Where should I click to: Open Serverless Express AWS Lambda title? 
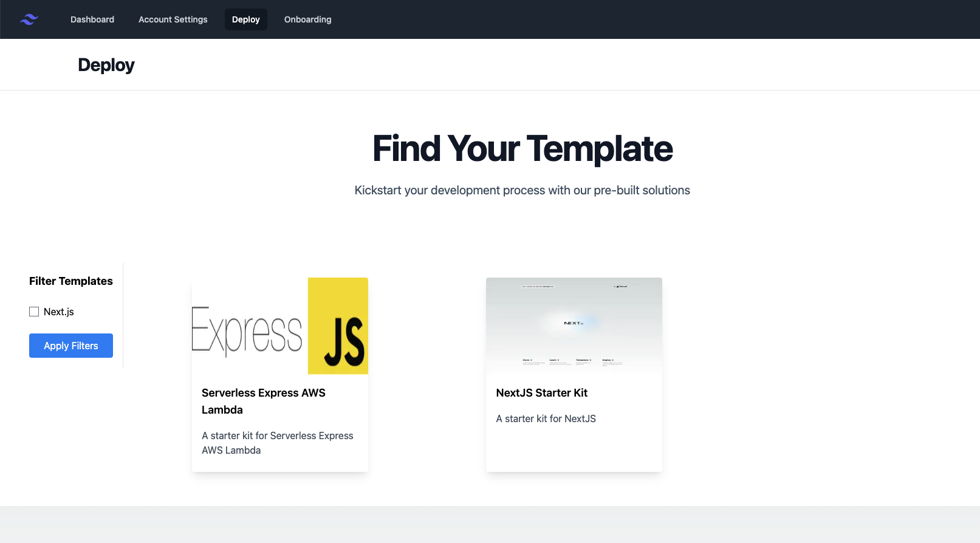264,401
